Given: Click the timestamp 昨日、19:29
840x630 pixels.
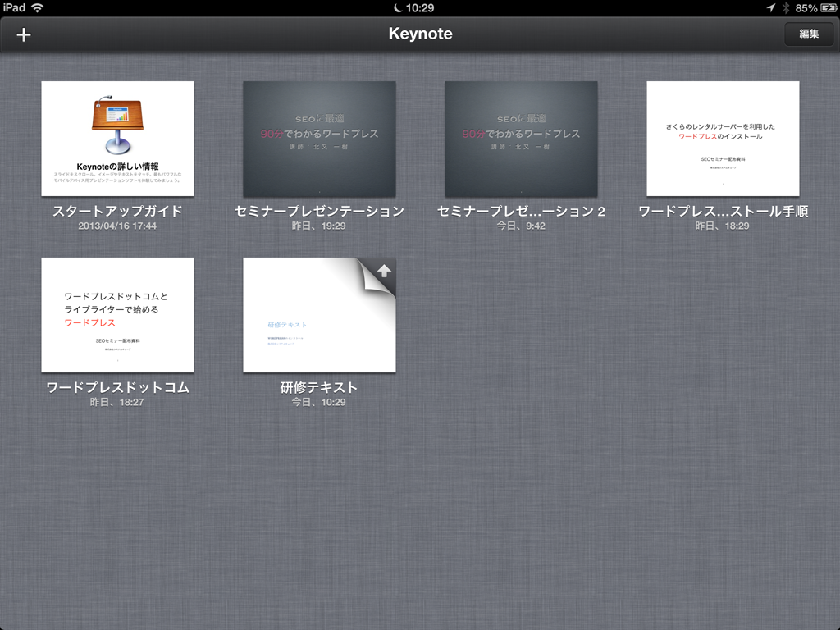Looking at the screenshot, I should (x=319, y=226).
